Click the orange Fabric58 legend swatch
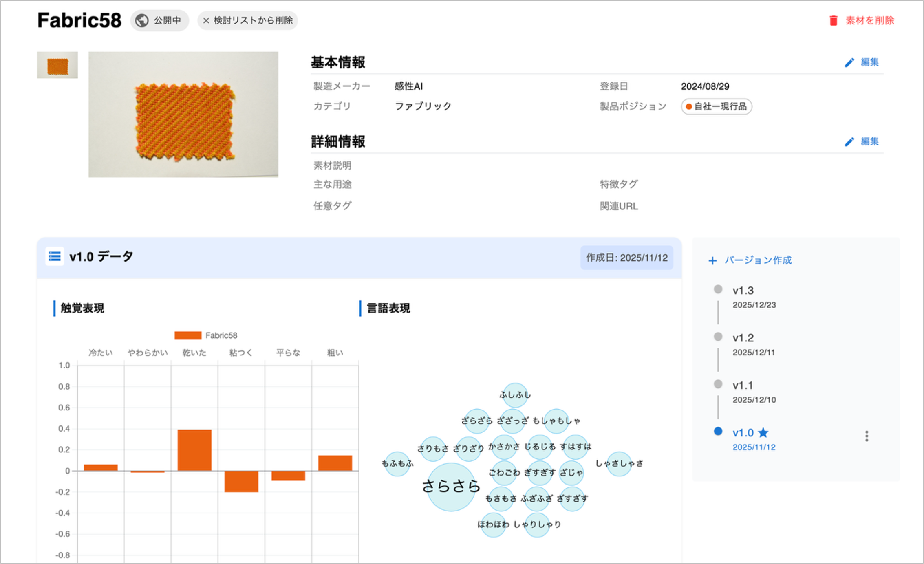Image resolution: width=924 pixels, height=564 pixels. (x=188, y=335)
